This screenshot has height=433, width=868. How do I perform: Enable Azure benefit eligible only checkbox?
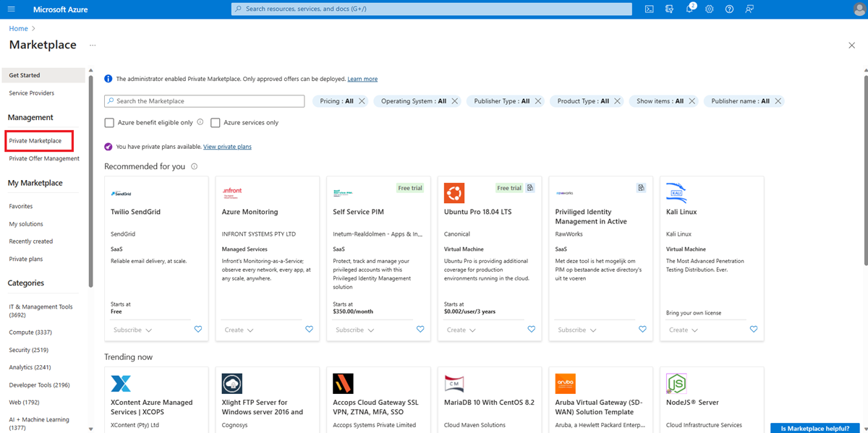point(110,123)
